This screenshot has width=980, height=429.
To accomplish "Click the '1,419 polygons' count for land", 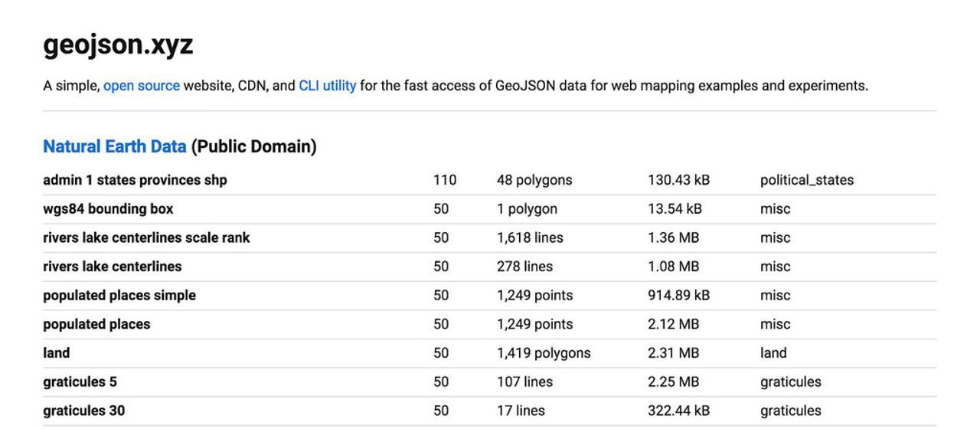I will point(544,353).
